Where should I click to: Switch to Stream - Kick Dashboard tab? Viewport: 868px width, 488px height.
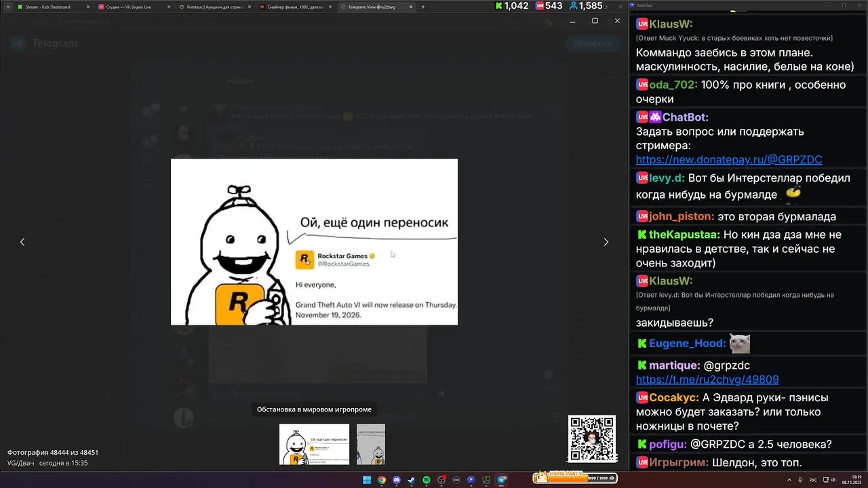[x=54, y=7]
